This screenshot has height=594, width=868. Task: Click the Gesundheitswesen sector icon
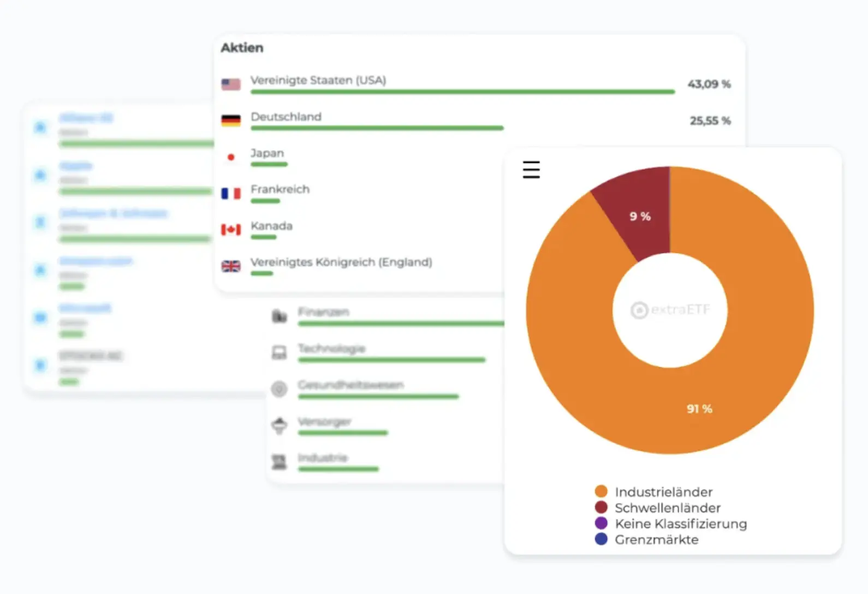(x=280, y=389)
